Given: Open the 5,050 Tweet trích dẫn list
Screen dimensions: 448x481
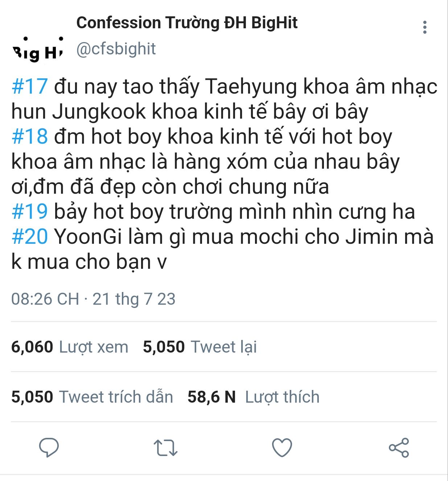Looking at the screenshot, I should coord(92,397).
